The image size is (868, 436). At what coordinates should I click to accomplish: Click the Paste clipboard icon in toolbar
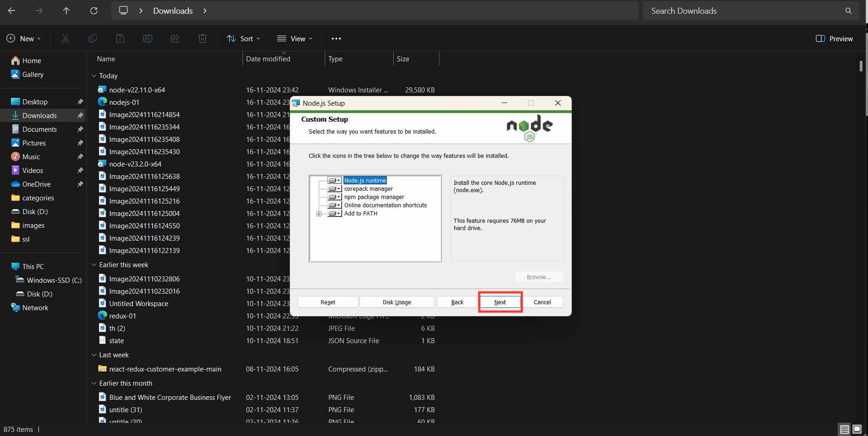[x=120, y=38]
